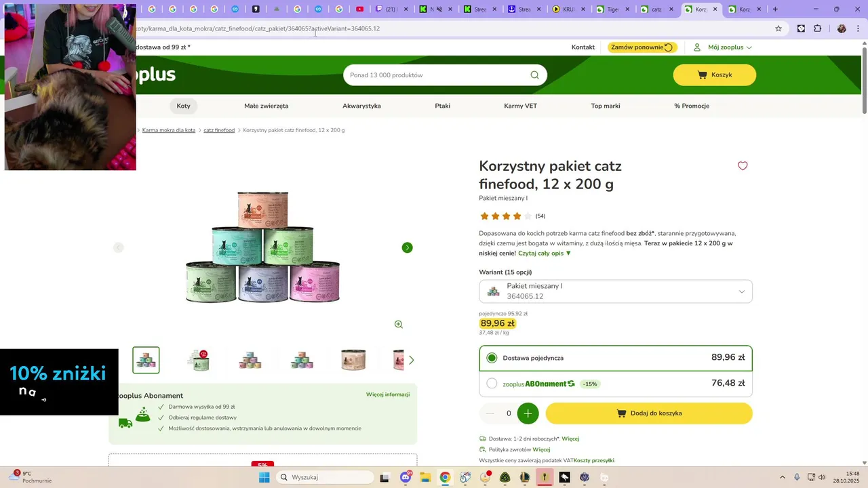Expand Mój zooplus account menu
The image size is (868, 488).
(x=722, y=47)
